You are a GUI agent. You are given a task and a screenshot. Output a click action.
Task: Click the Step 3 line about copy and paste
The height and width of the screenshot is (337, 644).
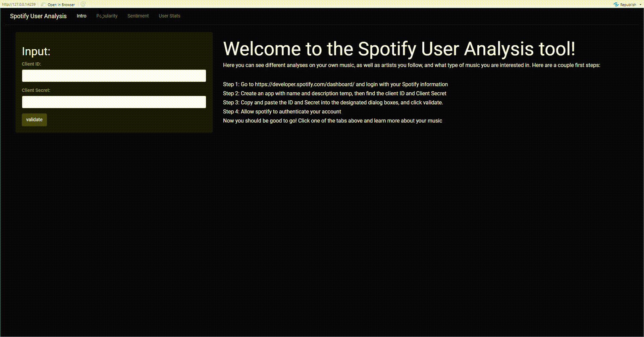click(333, 102)
